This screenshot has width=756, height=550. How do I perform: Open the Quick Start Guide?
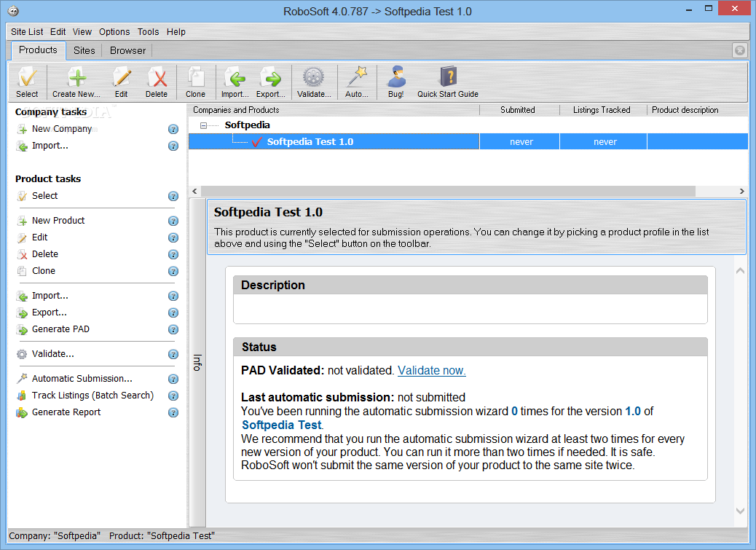click(x=448, y=82)
